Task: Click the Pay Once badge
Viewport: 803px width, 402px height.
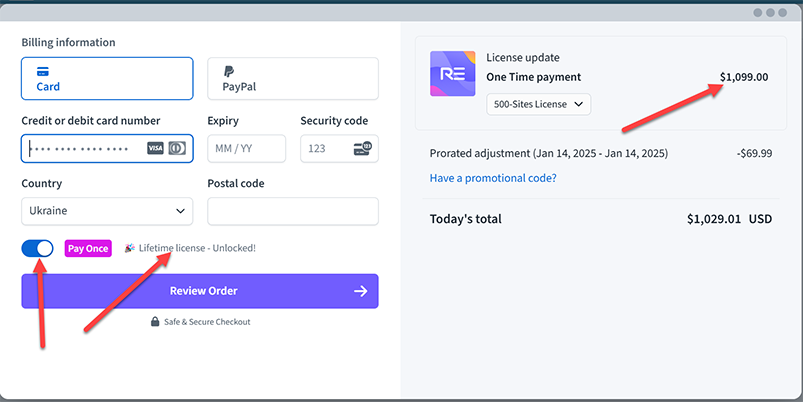Action: (88, 248)
